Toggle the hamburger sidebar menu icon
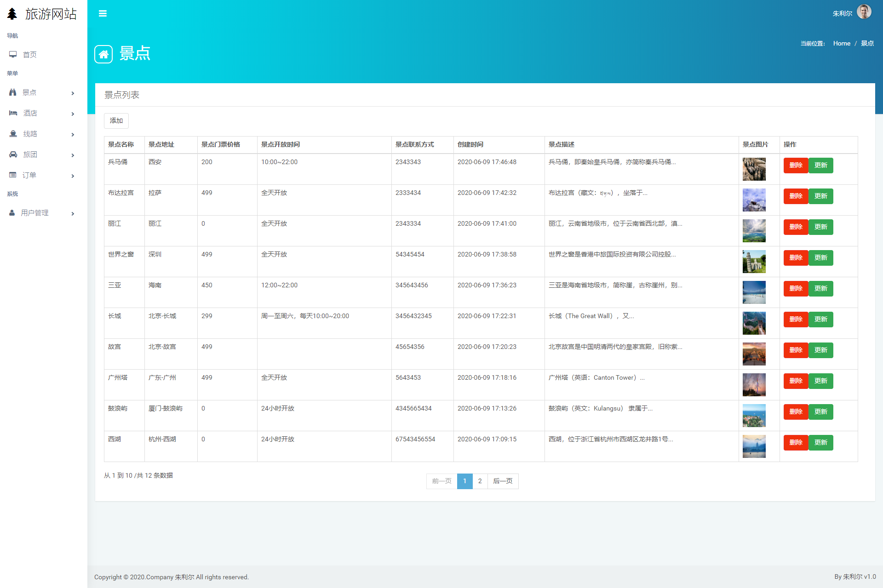 (x=103, y=13)
